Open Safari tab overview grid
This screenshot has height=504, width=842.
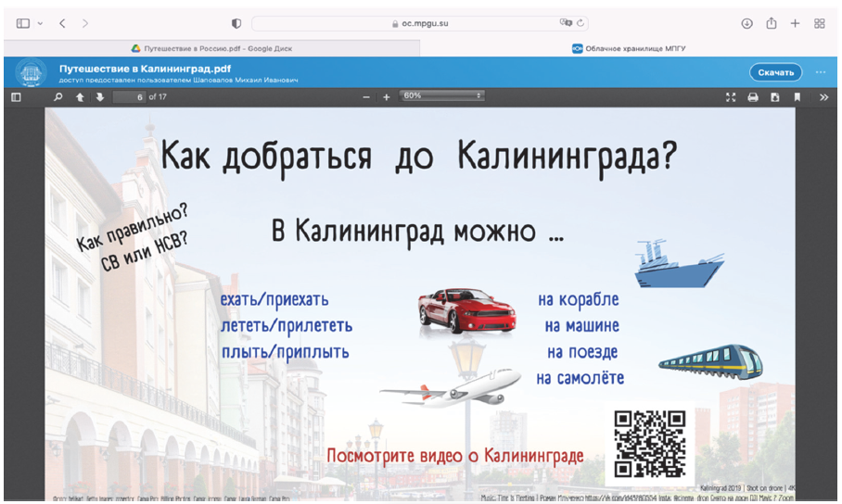[820, 23]
